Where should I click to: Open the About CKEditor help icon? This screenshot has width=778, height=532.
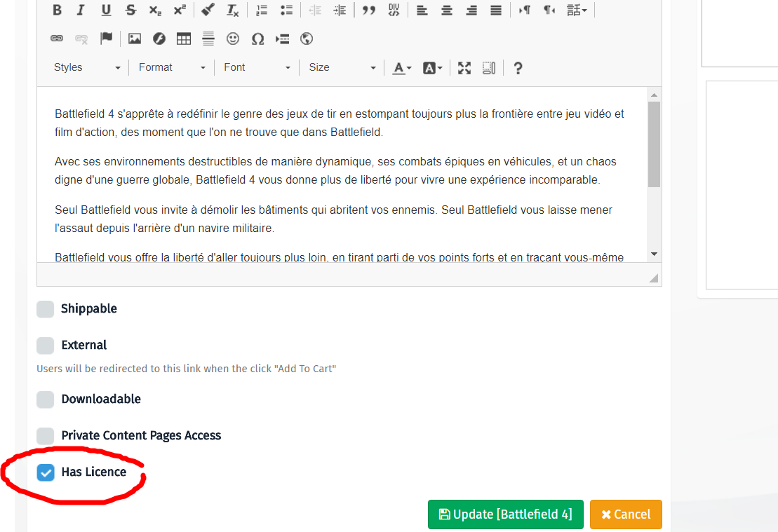click(518, 68)
